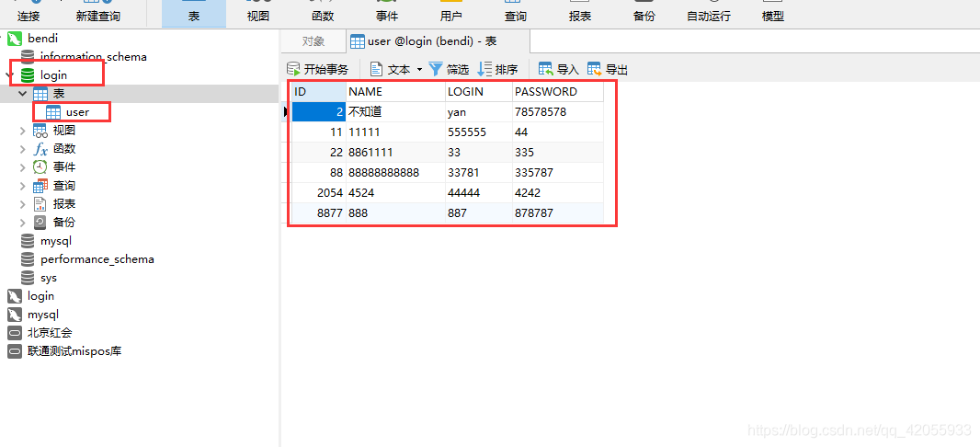
Task: Collapse the login database node
Action: coord(9,75)
